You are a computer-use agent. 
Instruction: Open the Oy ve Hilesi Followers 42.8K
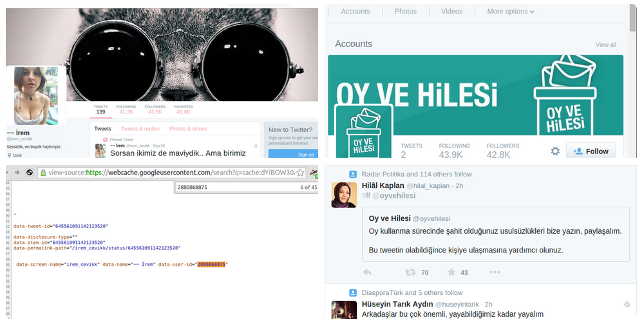point(503,151)
